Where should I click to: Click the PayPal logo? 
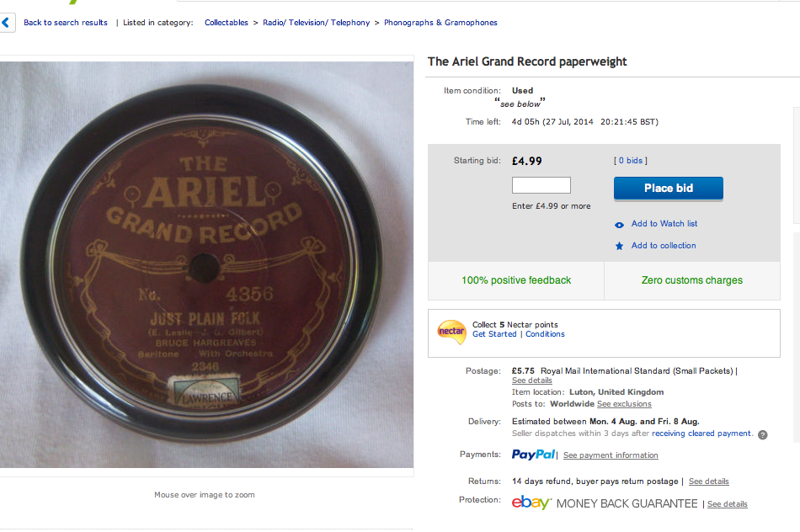tap(533, 454)
